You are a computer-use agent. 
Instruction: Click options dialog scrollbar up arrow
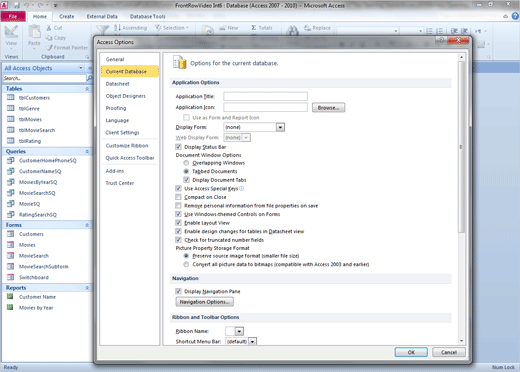pos(461,57)
